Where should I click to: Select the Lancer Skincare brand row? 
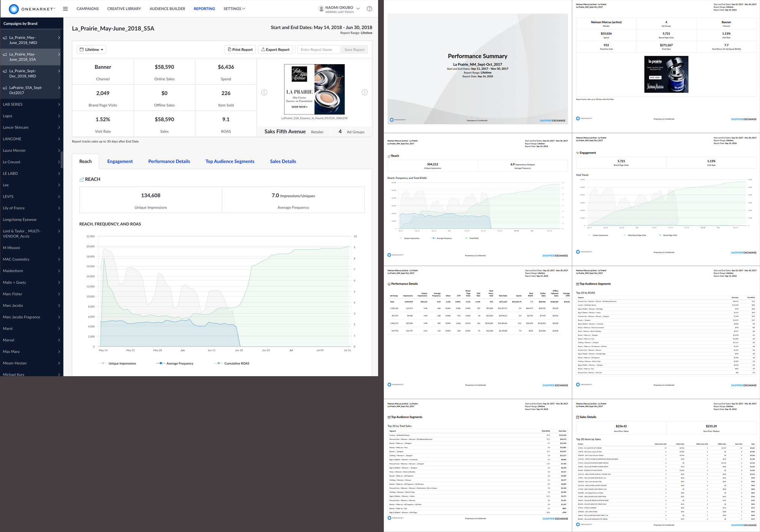(x=32, y=128)
